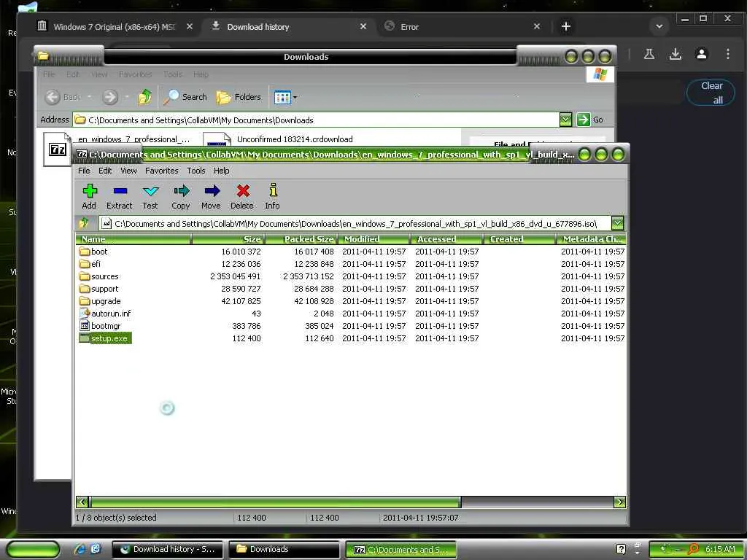Open the Help menu in 7-Zip
The width and height of the screenshot is (747, 560).
pos(221,171)
